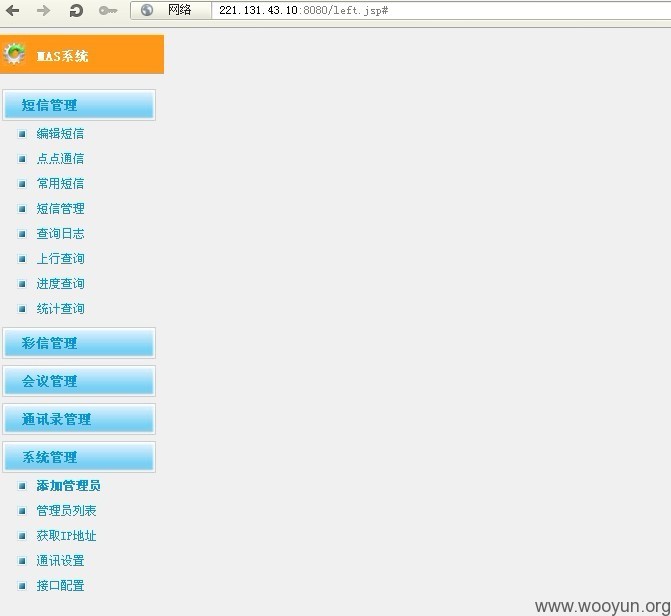Click the bullet icon beside 接口配置
This screenshot has width=671, height=616.
coord(22,586)
